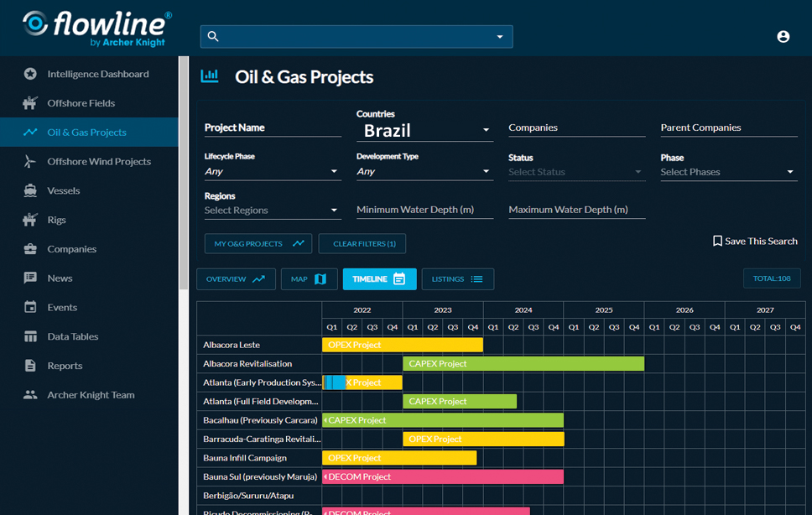Click the Berbigão/Sururu/Atapu row name

[x=248, y=496]
